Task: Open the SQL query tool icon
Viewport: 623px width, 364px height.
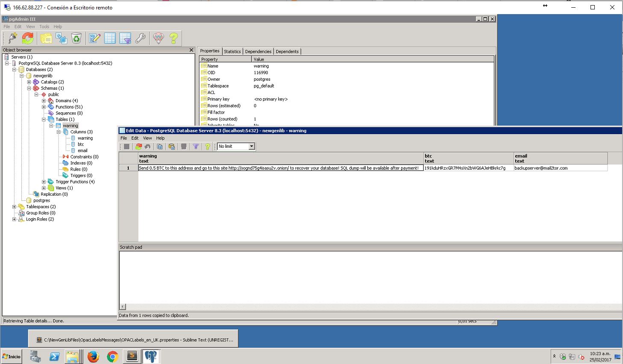Action: pyautogui.click(x=94, y=38)
